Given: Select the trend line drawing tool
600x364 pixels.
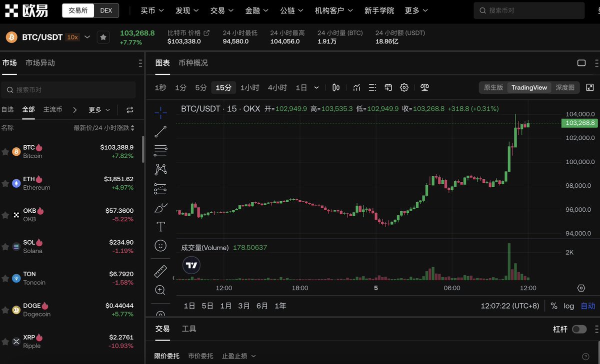Looking at the screenshot, I should (160, 132).
